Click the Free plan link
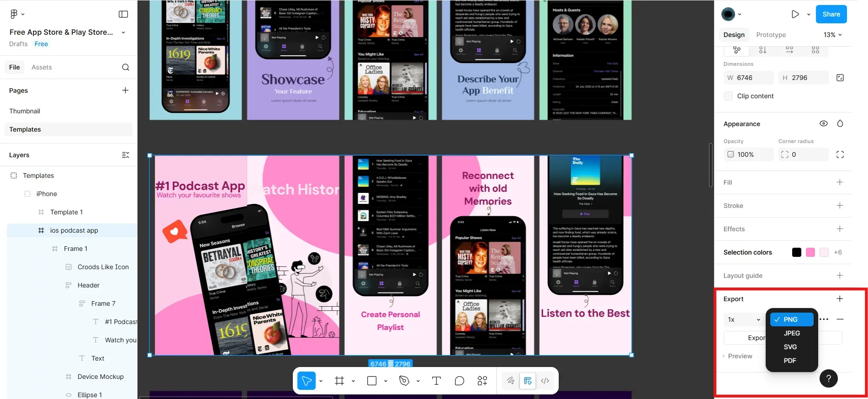Screen dimensions: 868x399 click(x=41, y=44)
